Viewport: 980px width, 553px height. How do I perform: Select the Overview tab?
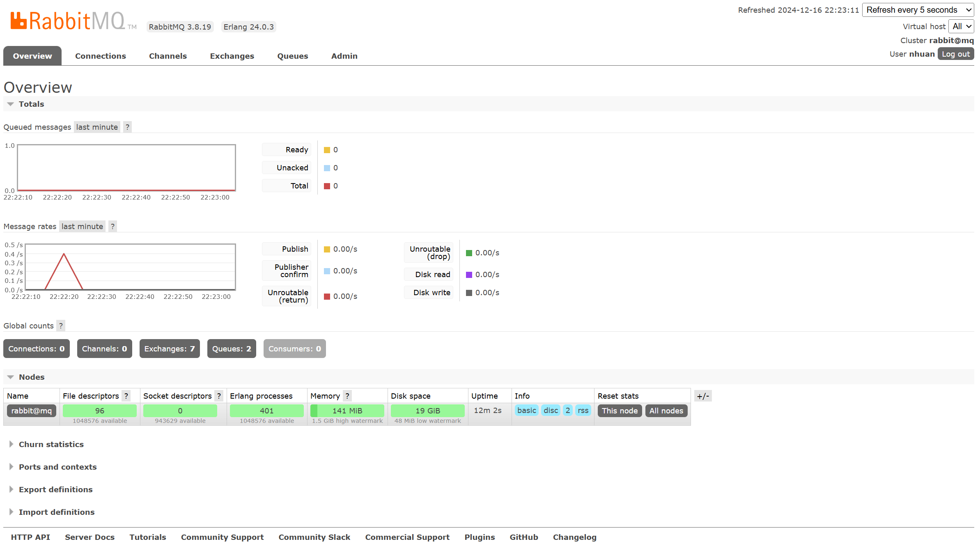(x=32, y=56)
